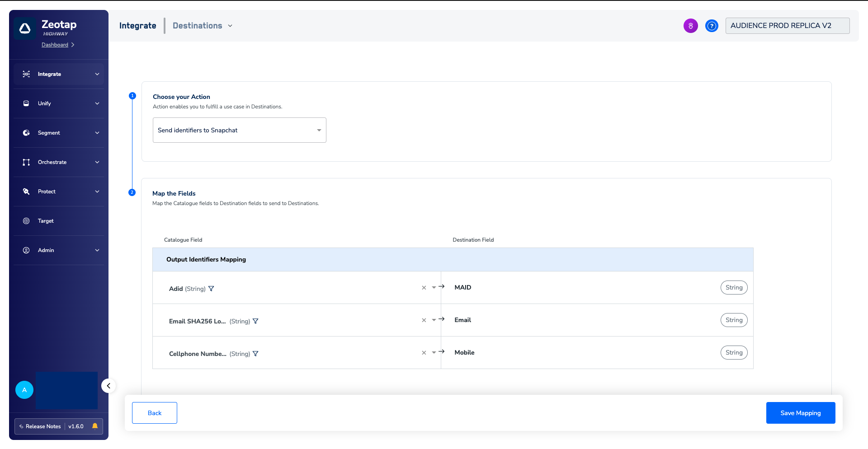Click the filter icon on Email SHA256 row

point(255,321)
